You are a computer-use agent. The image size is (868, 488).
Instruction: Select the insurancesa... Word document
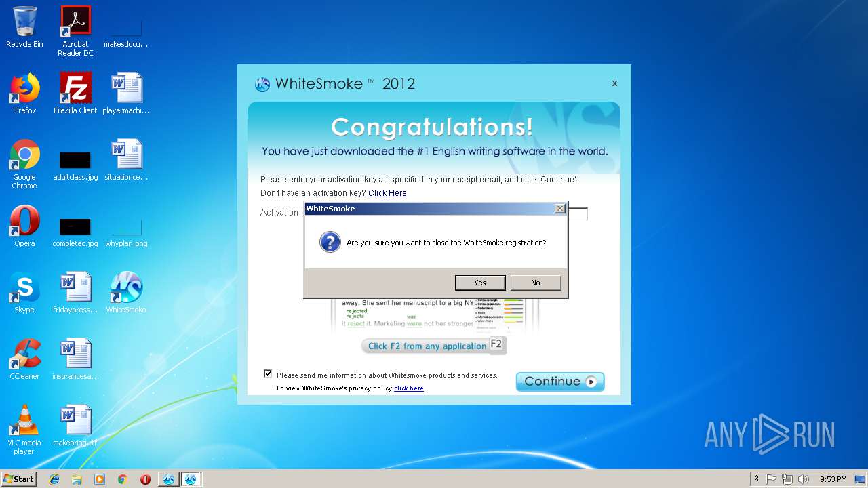pos(75,359)
